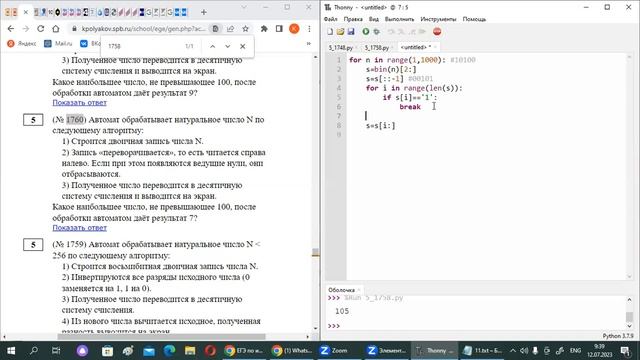Toggle the Chrome side panel icon
The height and width of the screenshot is (360, 640).
279,29
